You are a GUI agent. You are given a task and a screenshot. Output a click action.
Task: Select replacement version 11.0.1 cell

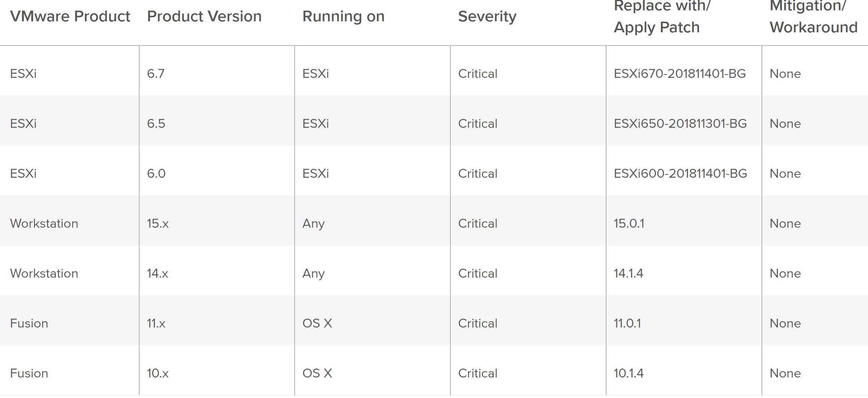[627, 323]
